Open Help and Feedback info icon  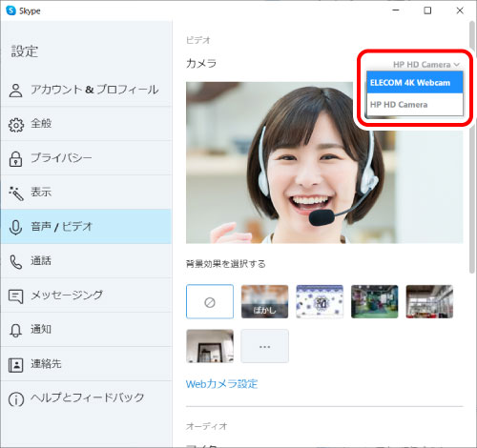[16, 399]
